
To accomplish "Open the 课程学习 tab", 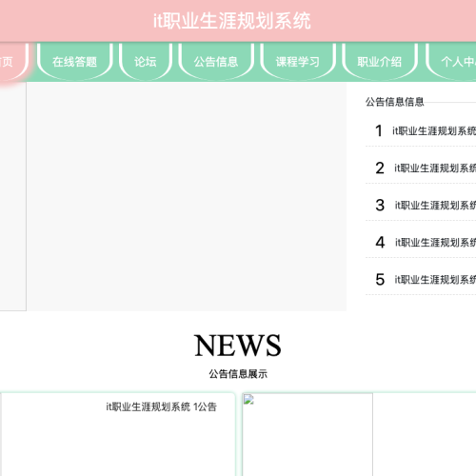I will (x=298, y=62).
